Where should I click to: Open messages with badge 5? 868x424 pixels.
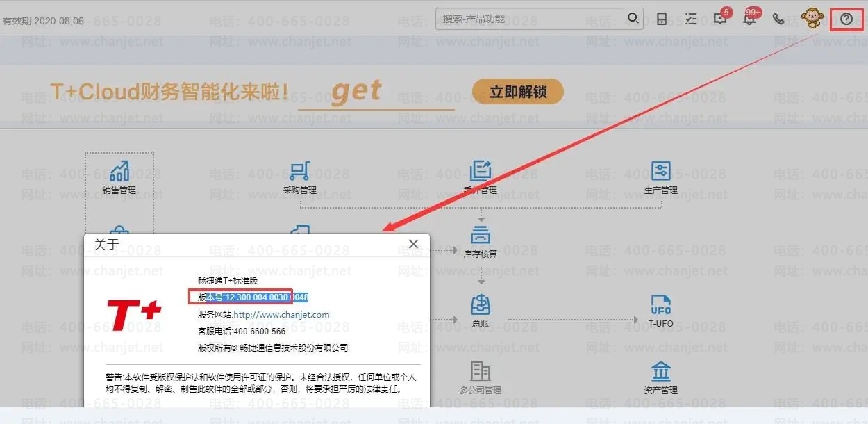click(720, 18)
